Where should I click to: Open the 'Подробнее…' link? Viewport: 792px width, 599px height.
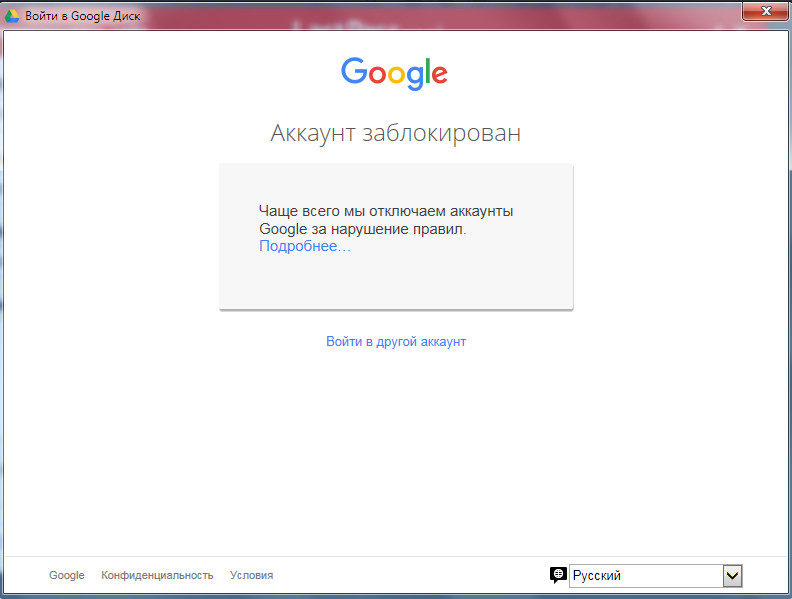[305, 246]
